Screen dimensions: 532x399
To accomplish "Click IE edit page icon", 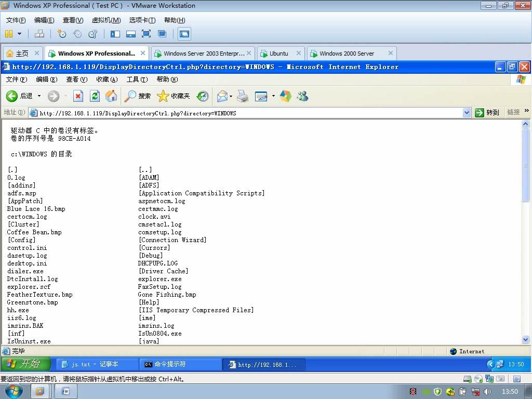I will [261, 96].
